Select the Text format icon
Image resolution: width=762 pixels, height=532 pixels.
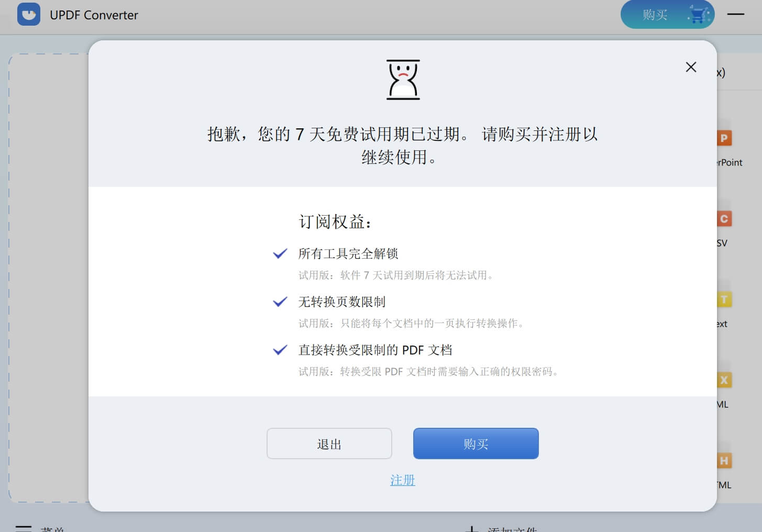724,300
